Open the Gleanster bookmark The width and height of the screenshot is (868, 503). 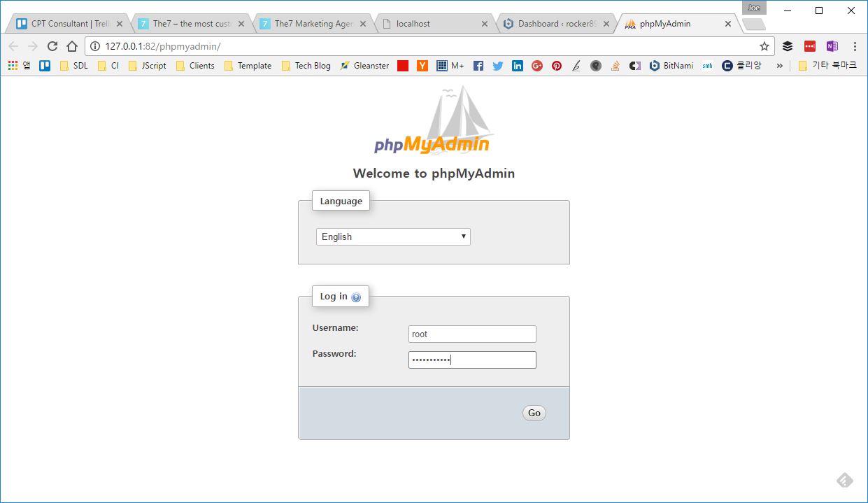364,66
